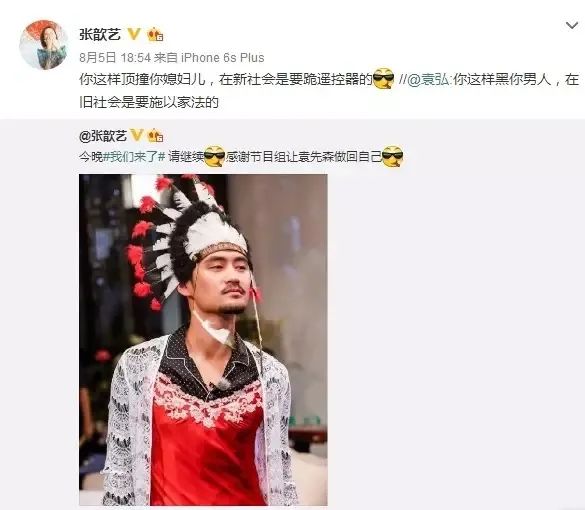The image size is (585, 510).
Task: Open the @张歆艺 name in the reposted section
Action: [103, 136]
